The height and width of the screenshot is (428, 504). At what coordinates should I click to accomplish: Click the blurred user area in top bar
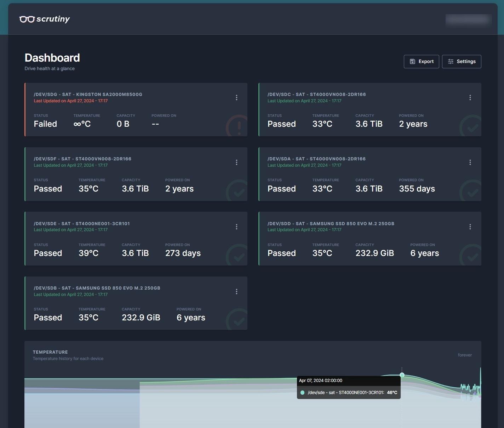point(468,19)
